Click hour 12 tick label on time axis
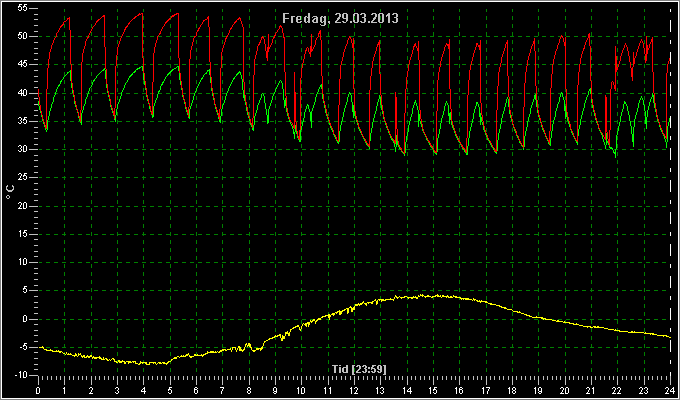The image size is (680, 400). [x=355, y=390]
